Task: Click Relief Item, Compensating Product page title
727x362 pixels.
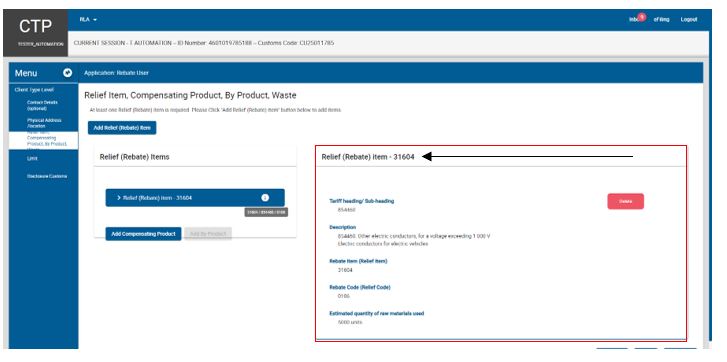Action: [x=190, y=95]
